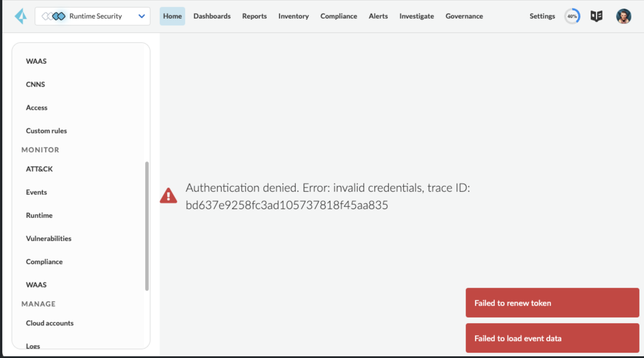Click the sidebar vertical scrollbar
The width and height of the screenshot is (644, 358).
pyautogui.click(x=147, y=226)
